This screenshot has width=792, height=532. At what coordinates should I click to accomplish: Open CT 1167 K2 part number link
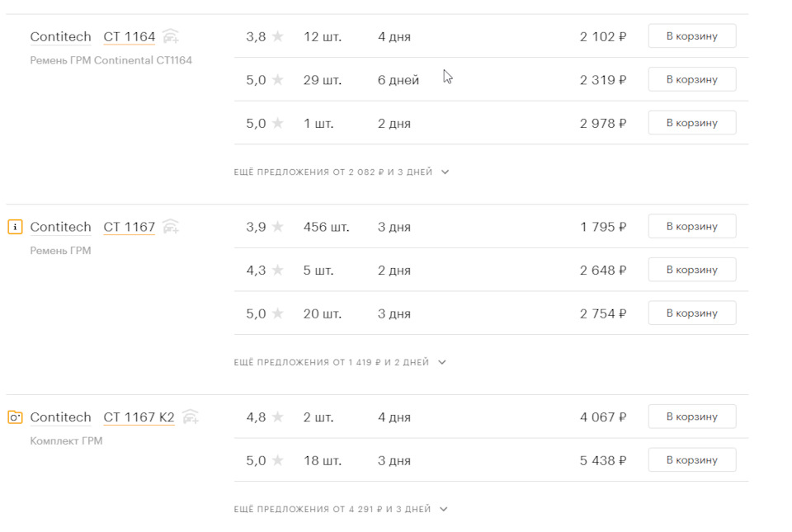coord(139,417)
